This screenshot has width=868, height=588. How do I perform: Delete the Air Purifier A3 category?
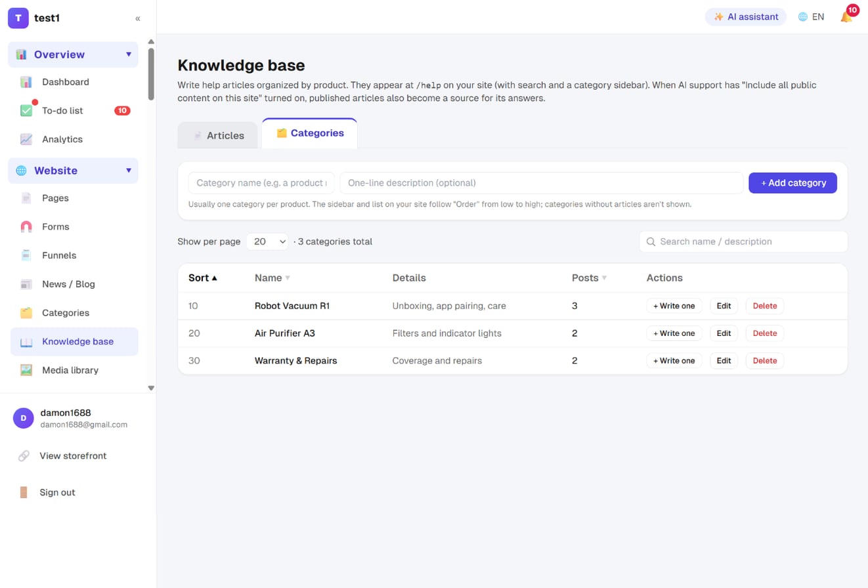[765, 333]
